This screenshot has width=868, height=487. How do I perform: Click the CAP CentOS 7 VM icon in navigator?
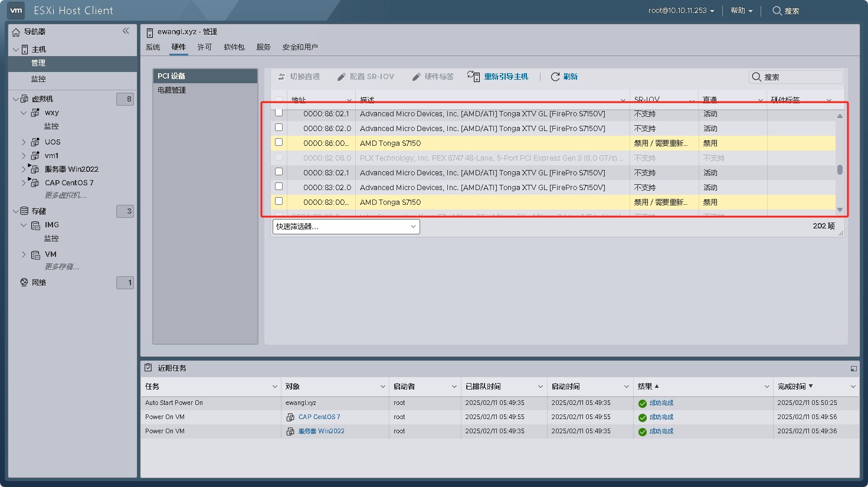[34, 182]
